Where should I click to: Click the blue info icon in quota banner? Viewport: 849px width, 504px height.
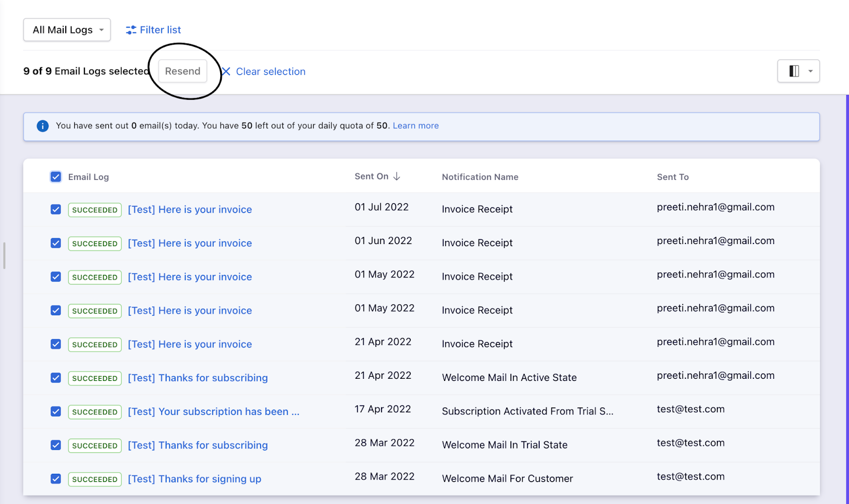point(42,126)
